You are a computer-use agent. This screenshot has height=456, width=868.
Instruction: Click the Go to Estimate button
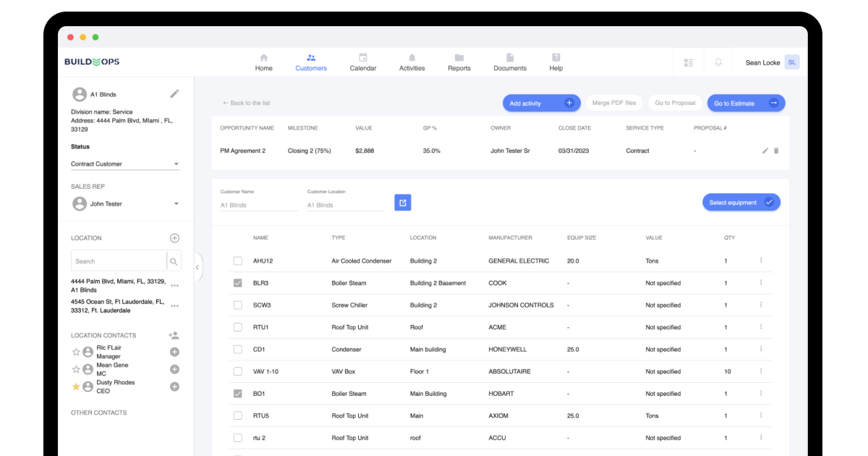(x=746, y=104)
